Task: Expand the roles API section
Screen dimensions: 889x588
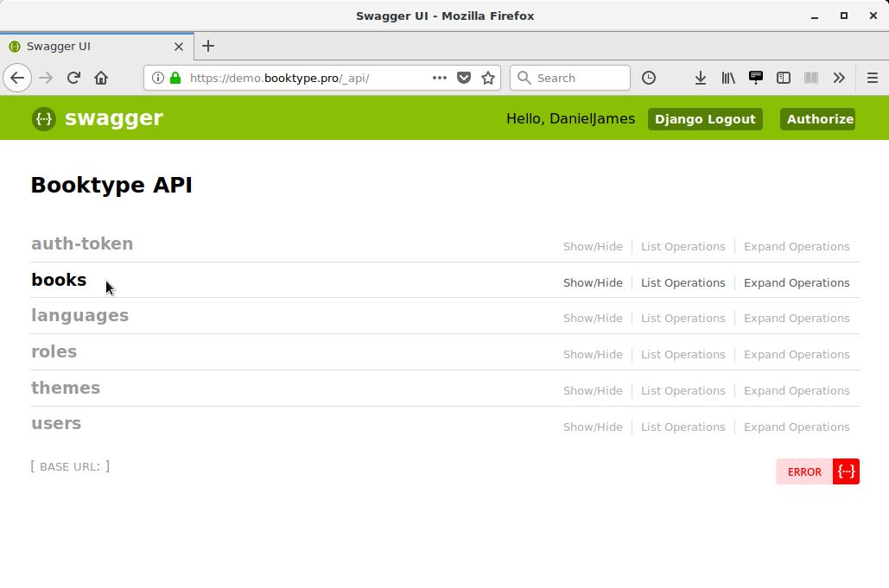Action: click(x=54, y=351)
